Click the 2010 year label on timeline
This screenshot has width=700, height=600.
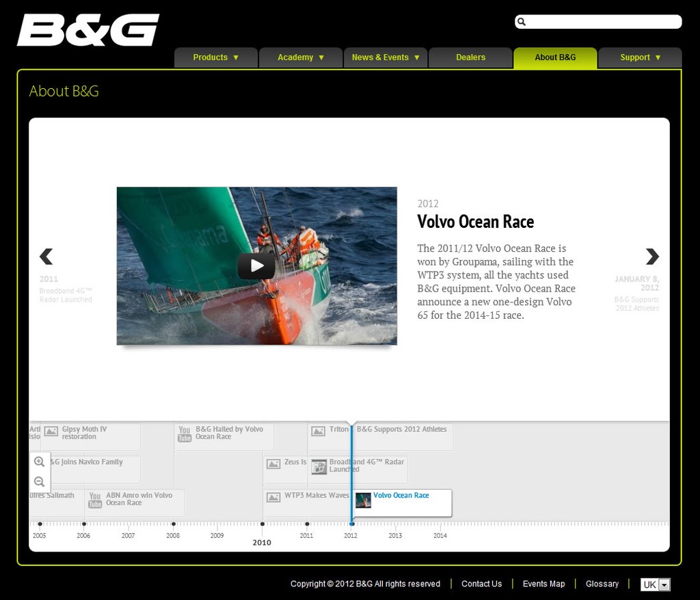262,543
